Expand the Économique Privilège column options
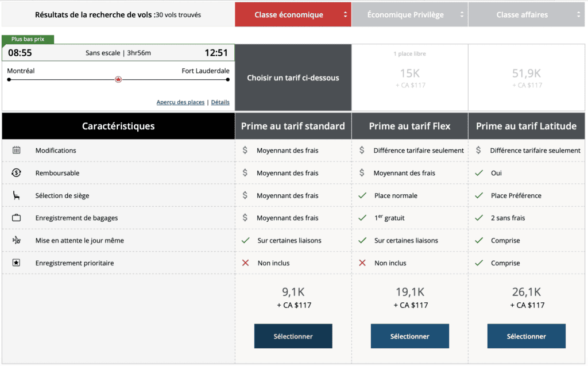The width and height of the screenshot is (588, 366). [409, 14]
